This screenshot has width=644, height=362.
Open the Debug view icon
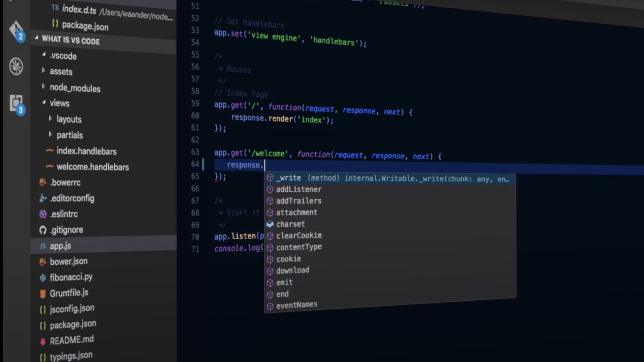tap(16, 66)
